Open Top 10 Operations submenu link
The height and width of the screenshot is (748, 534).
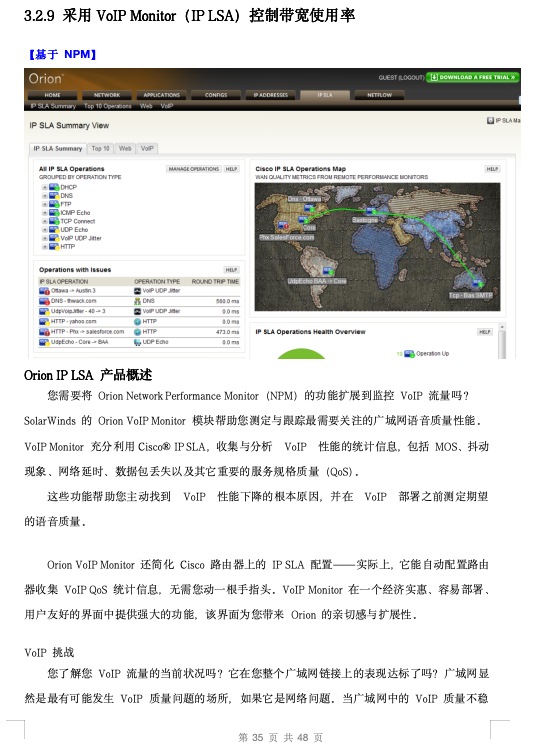click(x=107, y=106)
